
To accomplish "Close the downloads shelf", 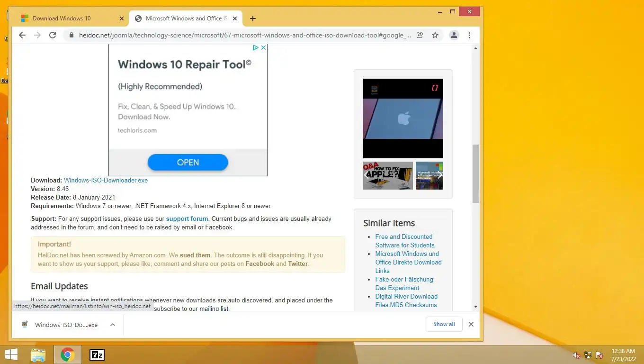I will tap(471, 324).
